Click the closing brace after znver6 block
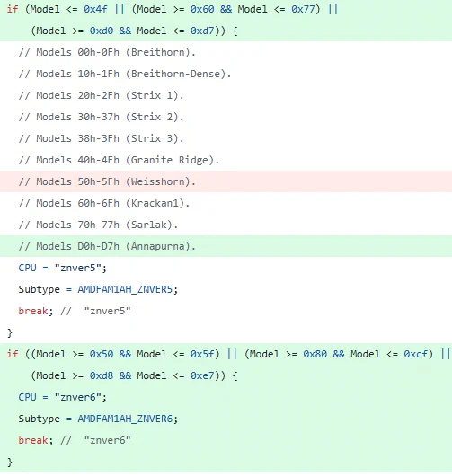Image resolution: width=452 pixels, height=476 pixels. pyautogui.click(x=10, y=462)
